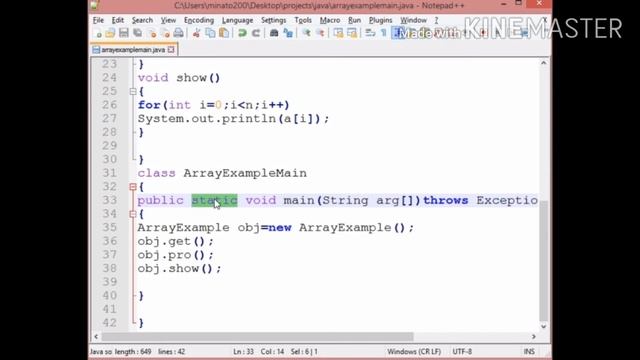Click 'Ln : 33' in status bar

click(x=243, y=351)
